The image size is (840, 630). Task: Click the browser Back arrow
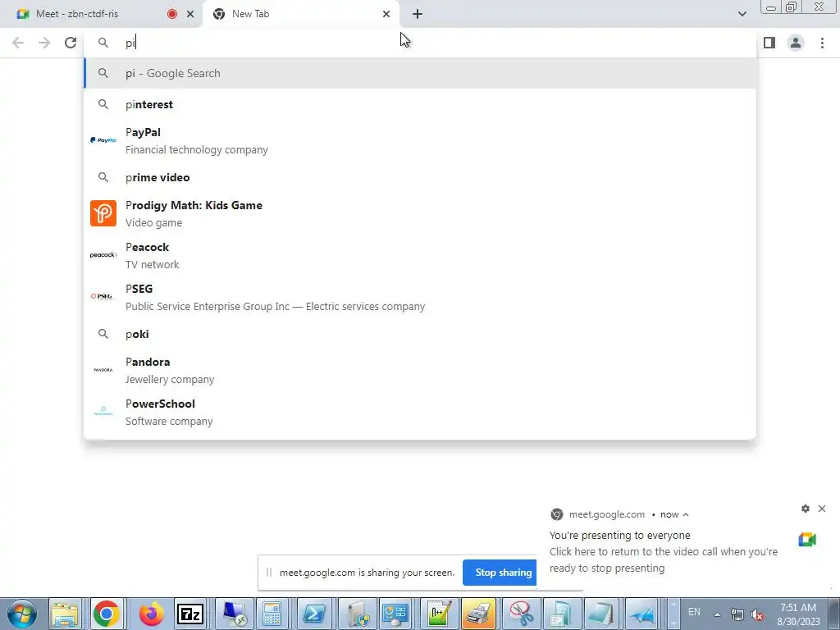pyautogui.click(x=18, y=43)
